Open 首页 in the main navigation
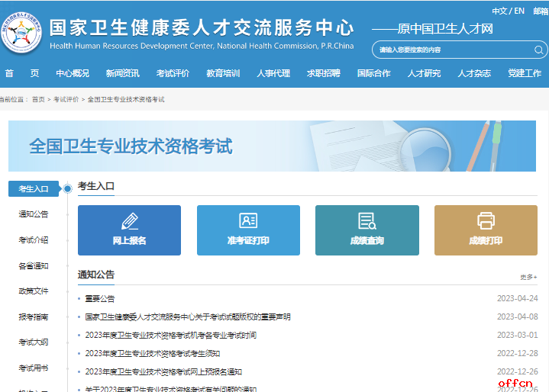 (x=21, y=73)
